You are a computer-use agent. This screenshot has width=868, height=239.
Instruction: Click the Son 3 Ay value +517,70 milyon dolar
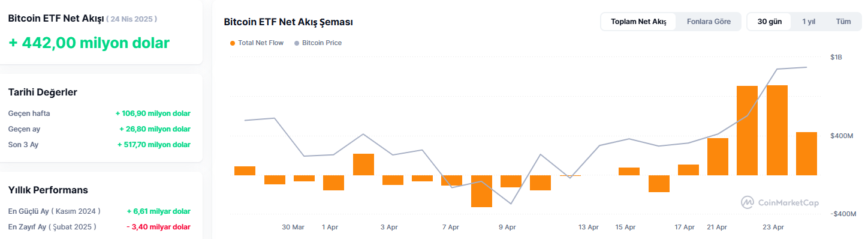pyautogui.click(x=154, y=145)
